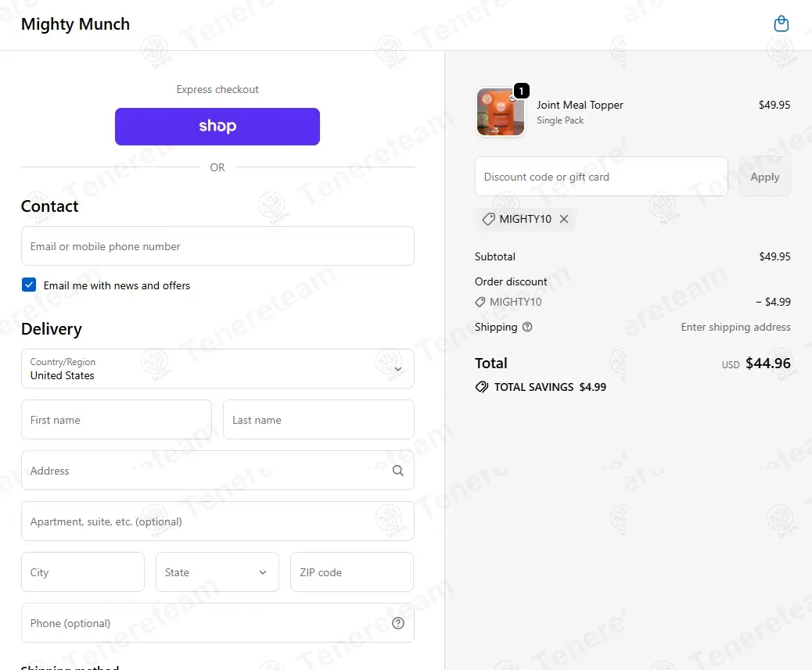The image size is (812, 670).
Task: Click the phone field help icon
Action: point(398,623)
